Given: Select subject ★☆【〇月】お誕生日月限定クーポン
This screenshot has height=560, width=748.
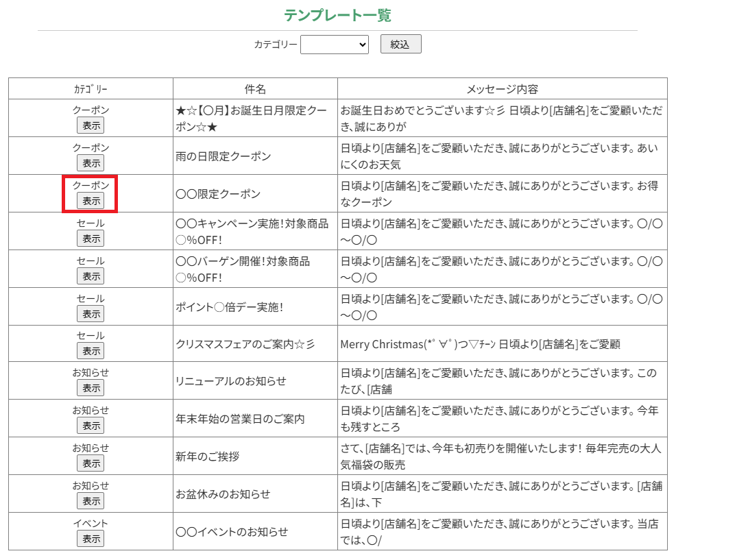Looking at the screenshot, I should coord(252,119).
